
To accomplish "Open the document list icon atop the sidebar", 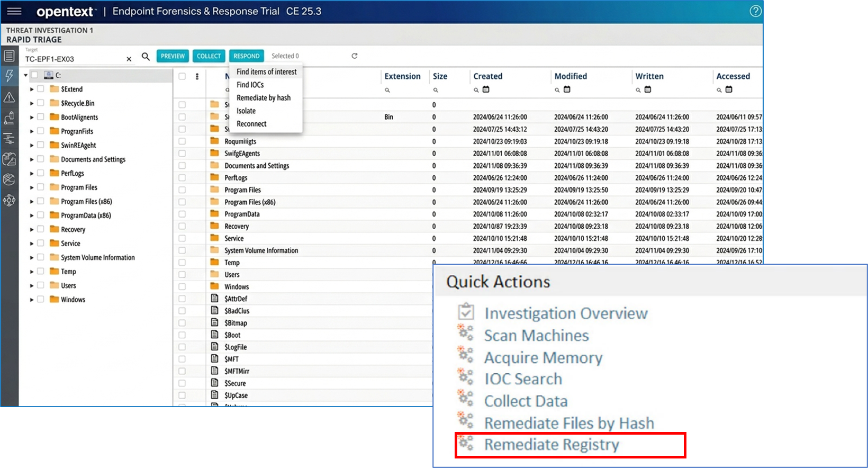I will tap(9, 56).
